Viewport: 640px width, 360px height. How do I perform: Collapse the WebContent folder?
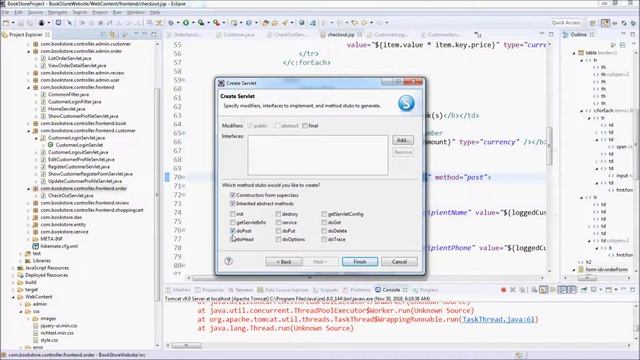pos(13,297)
